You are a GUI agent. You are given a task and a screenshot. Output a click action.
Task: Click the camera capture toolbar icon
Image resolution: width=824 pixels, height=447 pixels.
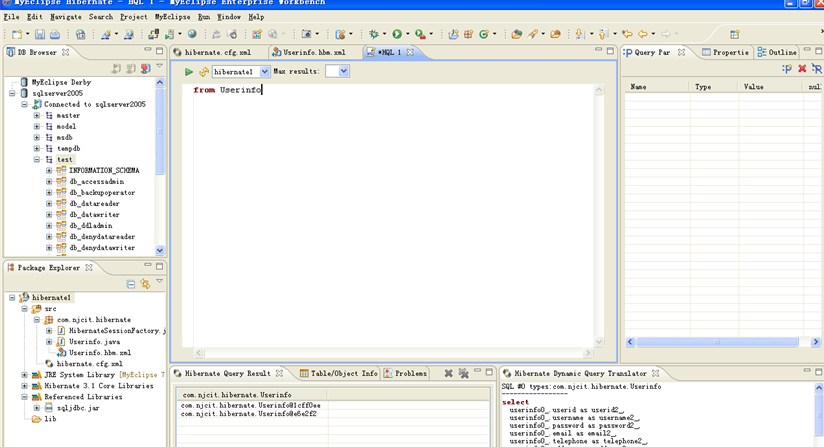(x=306, y=34)
